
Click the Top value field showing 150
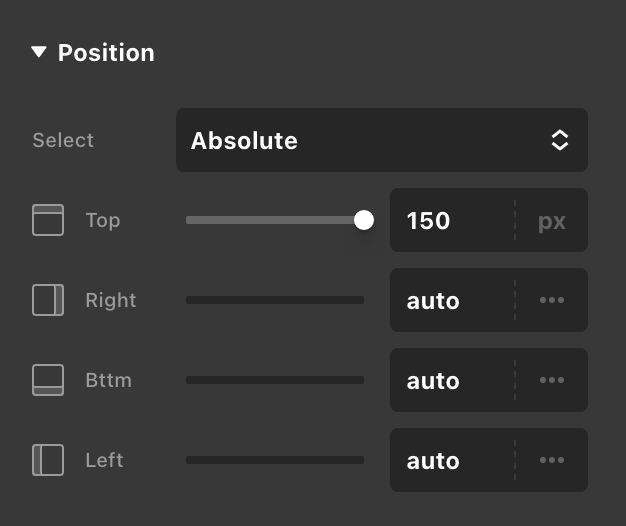(450, 220)
